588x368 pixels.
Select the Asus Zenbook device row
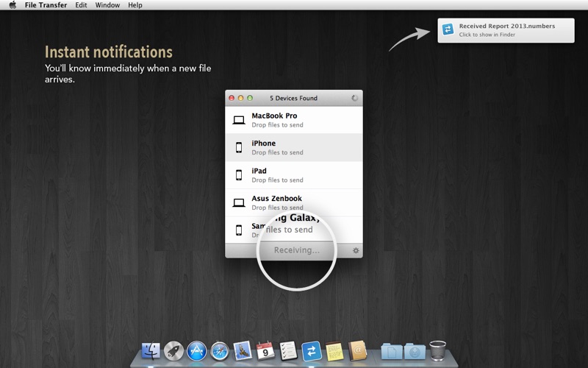293,202
